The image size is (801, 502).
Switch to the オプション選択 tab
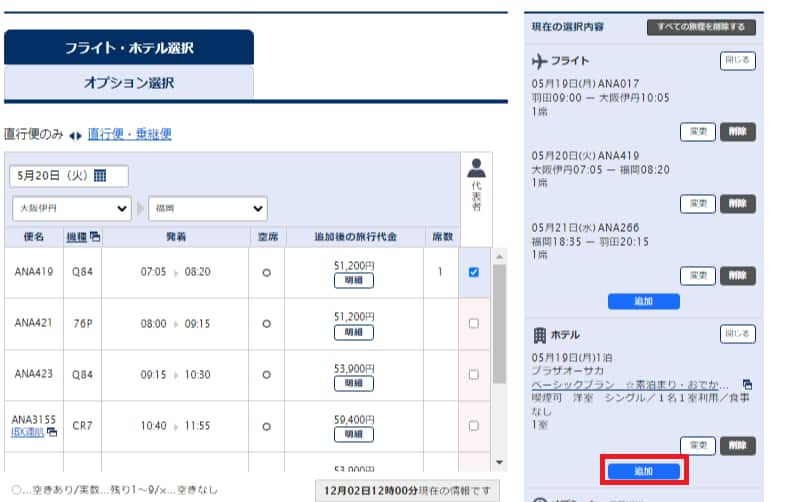click(x=128, y=83)
